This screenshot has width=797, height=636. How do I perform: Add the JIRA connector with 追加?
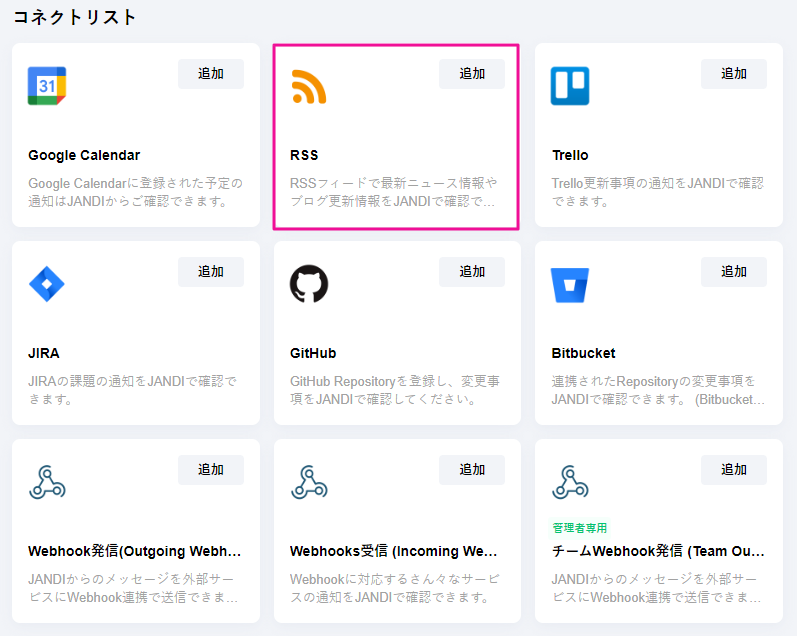210,272
